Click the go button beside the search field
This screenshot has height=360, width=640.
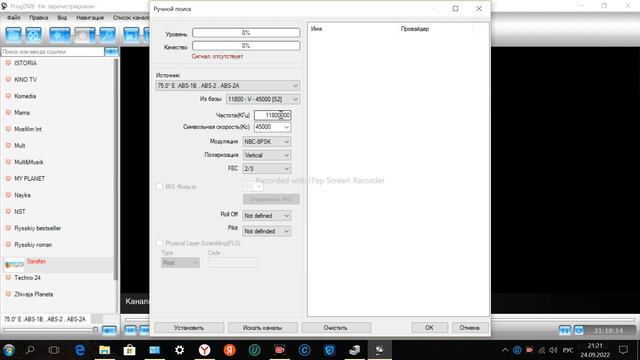pos(111,52)
